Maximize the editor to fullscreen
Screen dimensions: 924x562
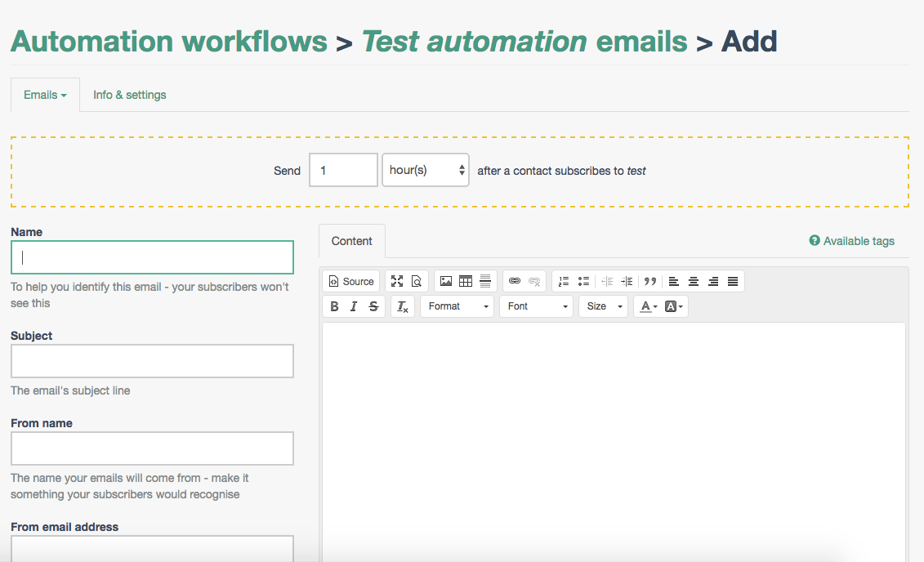click(396, 281)
